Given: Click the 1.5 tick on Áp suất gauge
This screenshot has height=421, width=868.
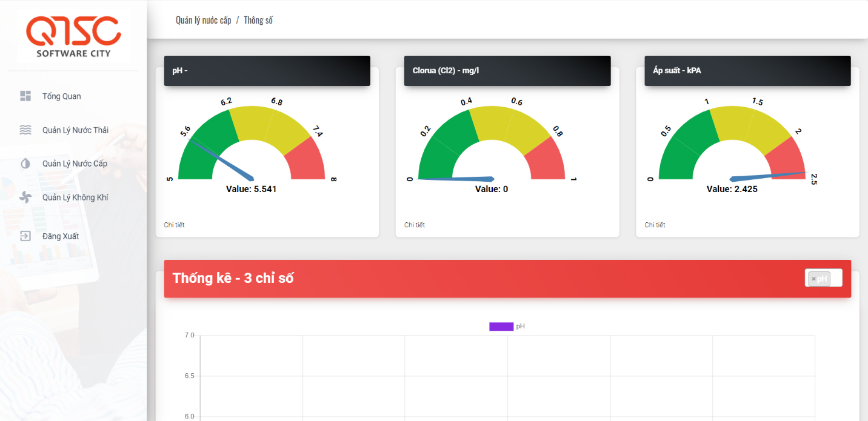Looking at the screenshot, I should pos(758,102).
